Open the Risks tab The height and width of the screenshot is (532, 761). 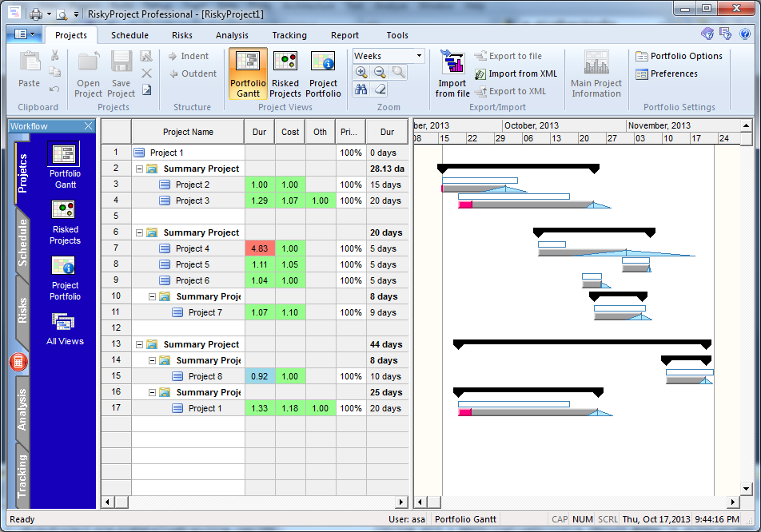(x=181, y=35)
